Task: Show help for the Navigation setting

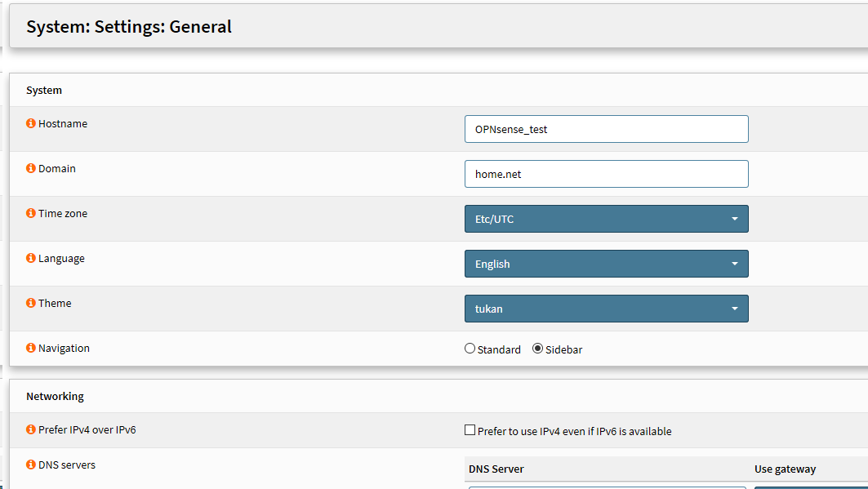Action: click(31, 349)
